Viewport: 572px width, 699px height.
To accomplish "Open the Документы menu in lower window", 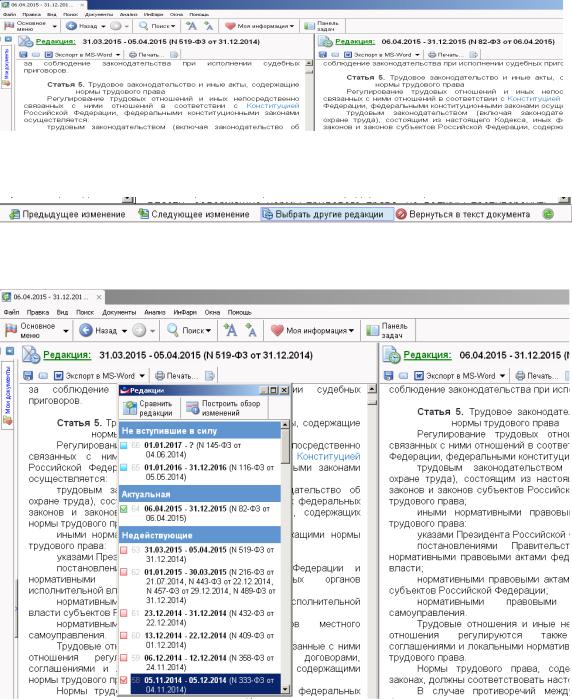I will click(119, 312).
